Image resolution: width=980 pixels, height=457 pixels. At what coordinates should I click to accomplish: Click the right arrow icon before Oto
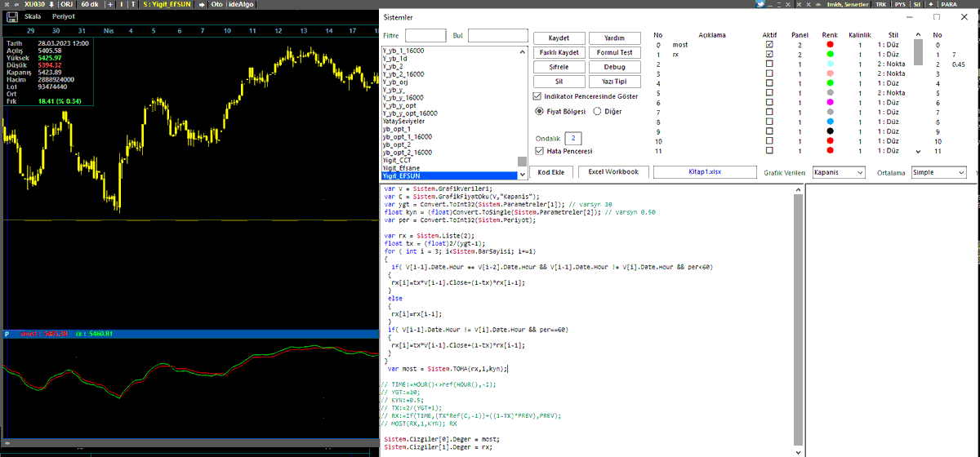tap(202, 4)
